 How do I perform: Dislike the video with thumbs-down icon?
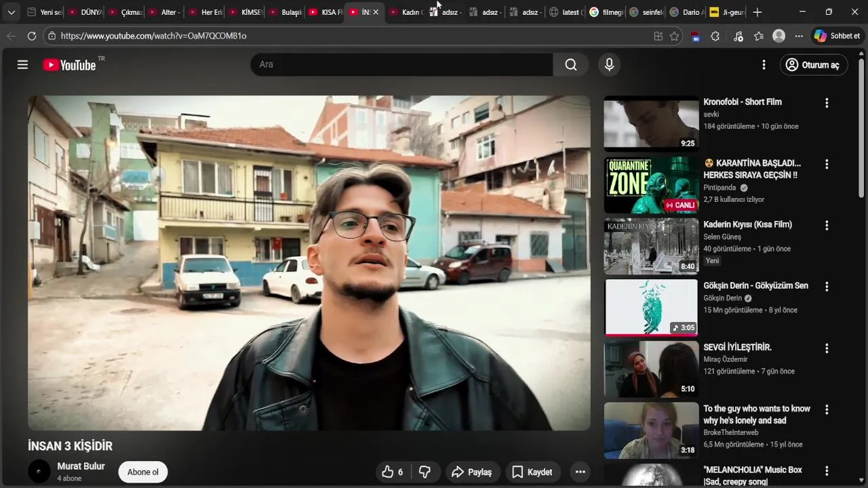(425, 472)
